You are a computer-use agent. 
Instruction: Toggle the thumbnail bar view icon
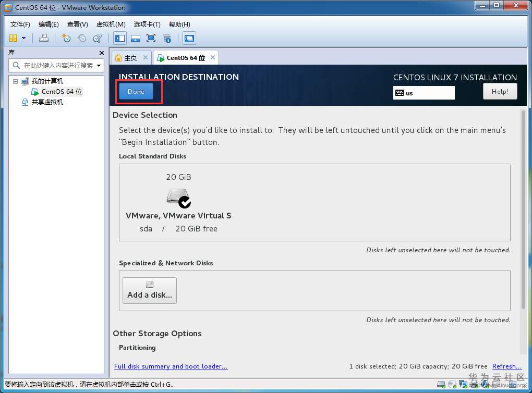136,38
